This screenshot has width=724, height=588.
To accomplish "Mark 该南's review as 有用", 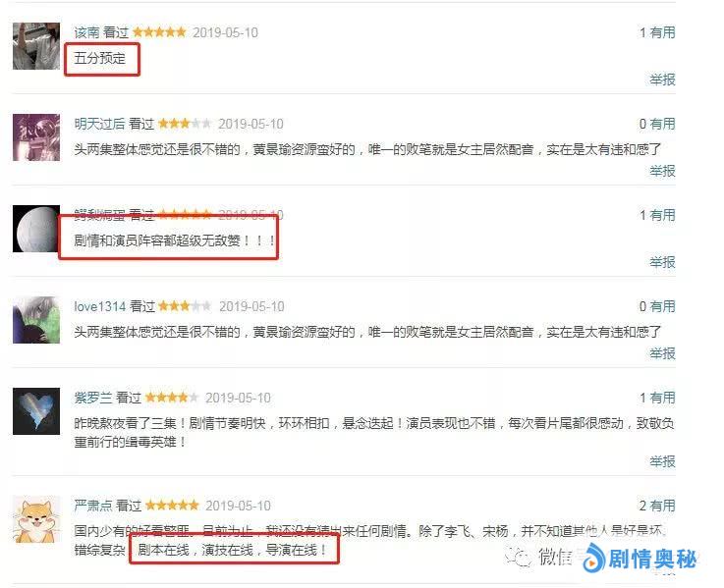I will click(662, 32).
